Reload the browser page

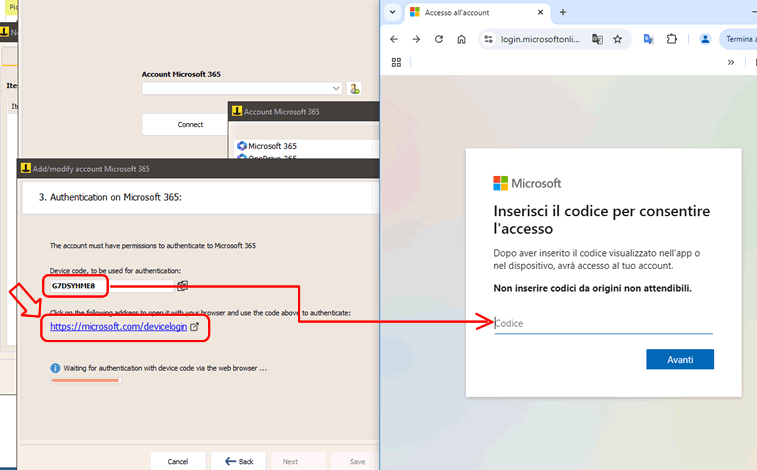pyautogui.click(x=439, y=39)
